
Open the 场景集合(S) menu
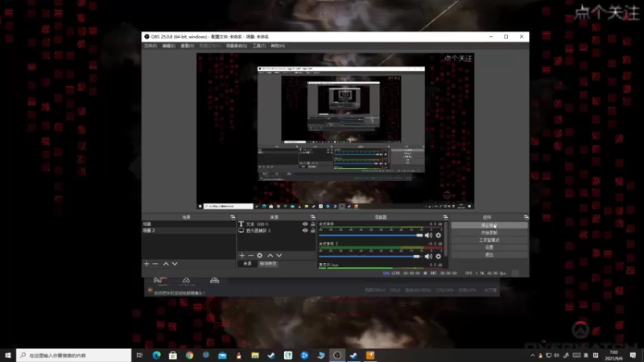pos(237,46)
